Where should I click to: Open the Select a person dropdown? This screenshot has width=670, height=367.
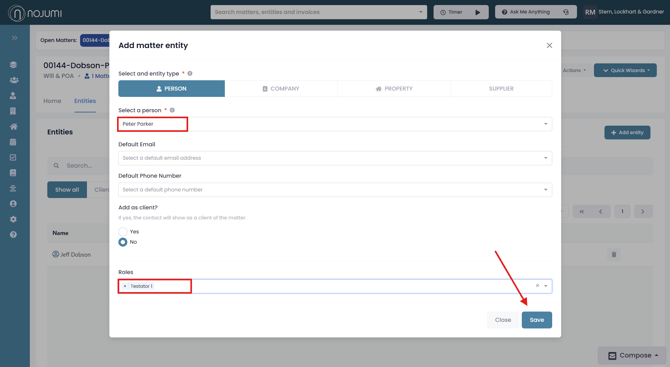335,124
